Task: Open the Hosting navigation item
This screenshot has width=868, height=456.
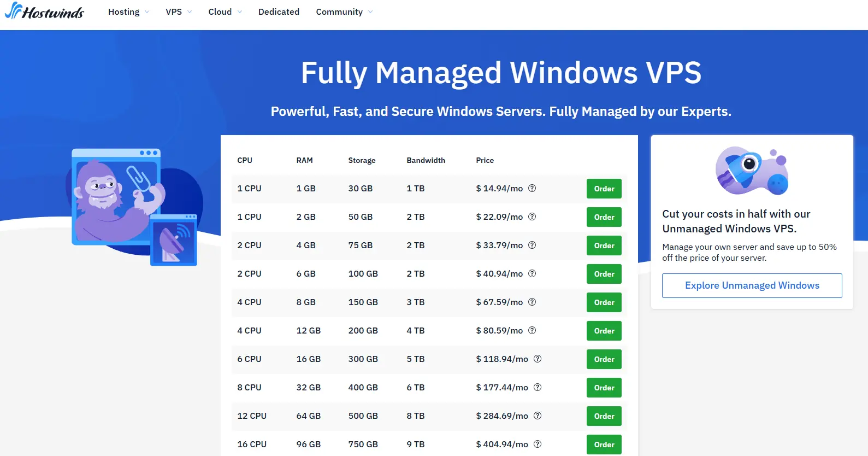Action: tap(123, 12)
